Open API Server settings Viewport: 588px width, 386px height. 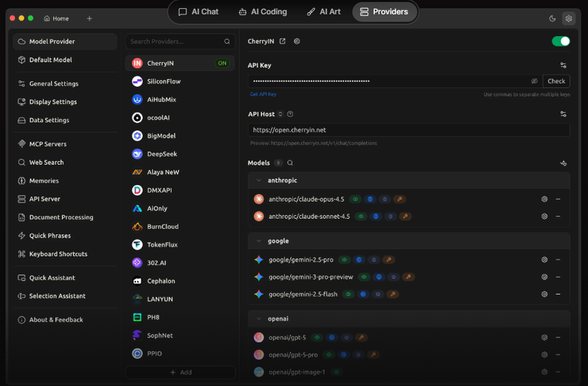click(x=65, y=199)
